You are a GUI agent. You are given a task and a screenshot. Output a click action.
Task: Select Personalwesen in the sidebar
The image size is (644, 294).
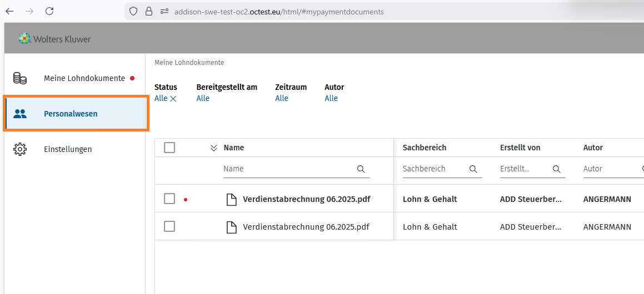pos(76,114)
